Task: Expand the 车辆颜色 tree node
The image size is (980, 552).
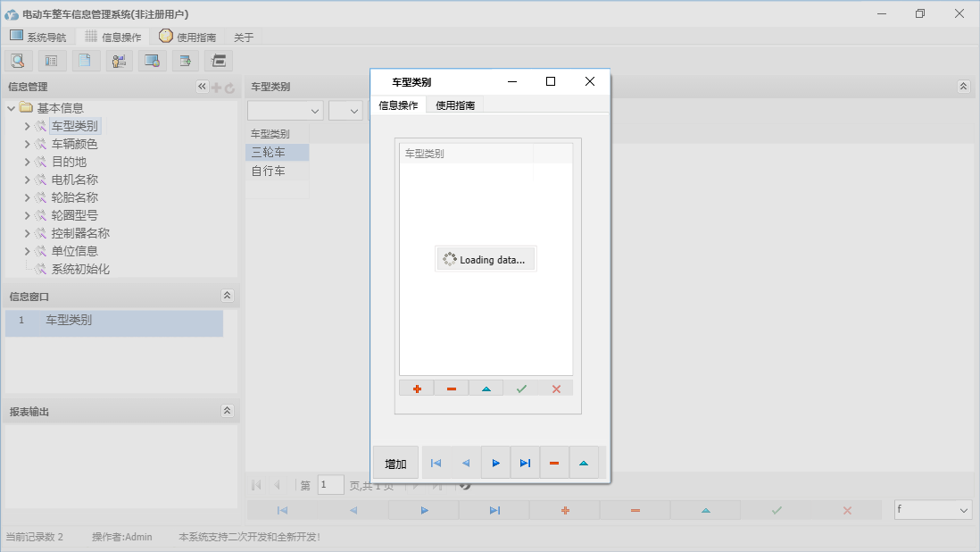Action: [28, 143]
